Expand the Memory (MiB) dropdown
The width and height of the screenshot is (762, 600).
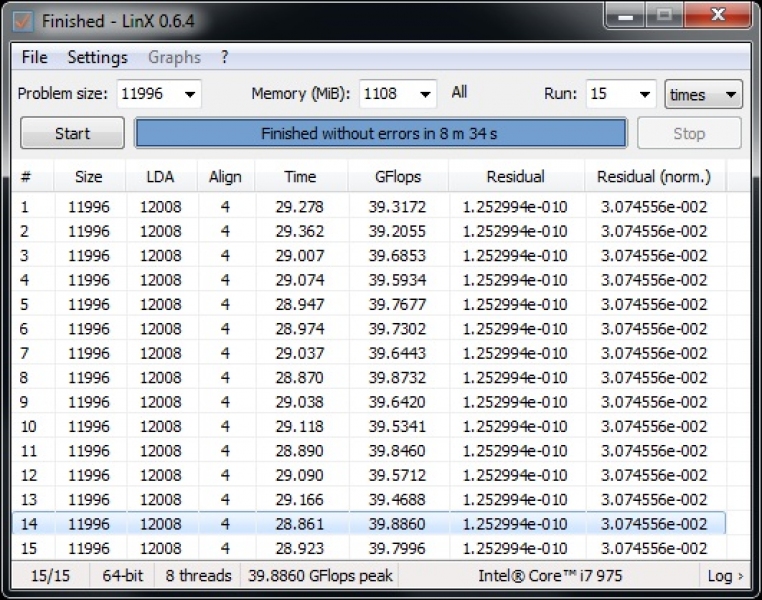[426, 95]
